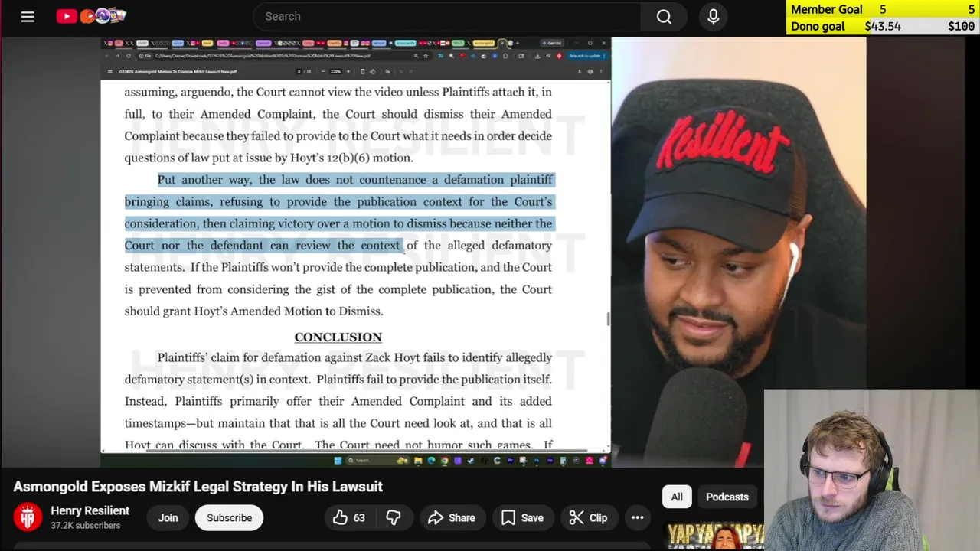Start voice search with the microphone icon
This screenshot has width=980, height=551.
(713, 16)
